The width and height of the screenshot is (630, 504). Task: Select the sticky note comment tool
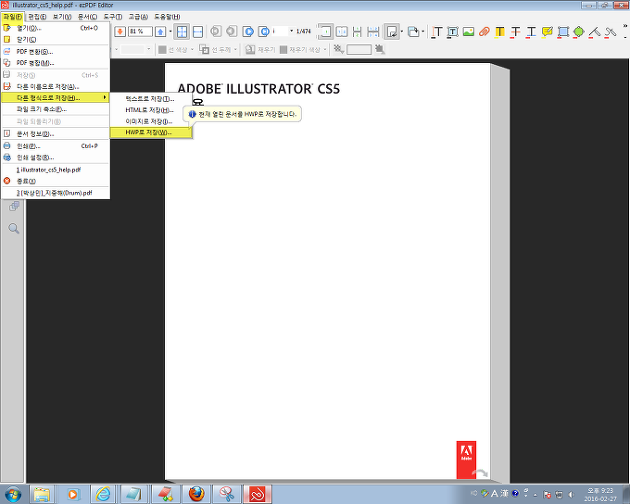pos(547,32)
